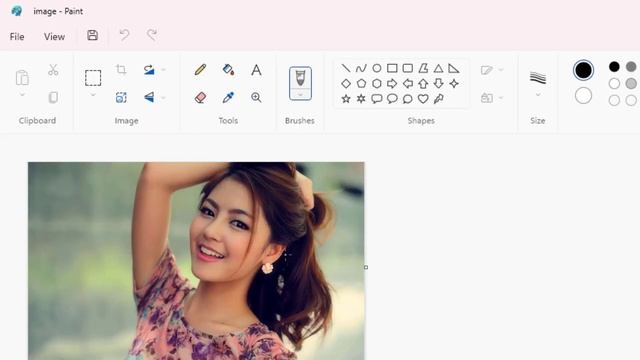This screenshot has width=640, height=360.
Task: Pick the Pentagon shape
Action: 361,84
